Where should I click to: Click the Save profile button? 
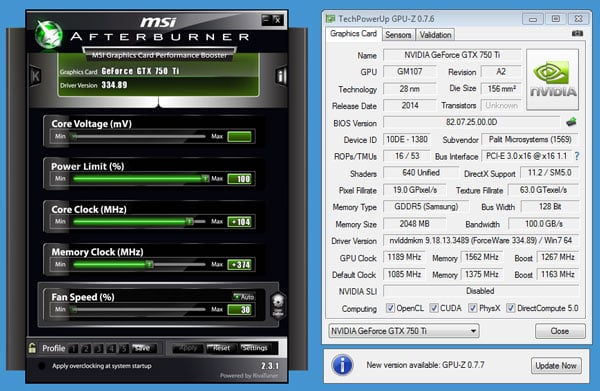click(x=144, y=348)
